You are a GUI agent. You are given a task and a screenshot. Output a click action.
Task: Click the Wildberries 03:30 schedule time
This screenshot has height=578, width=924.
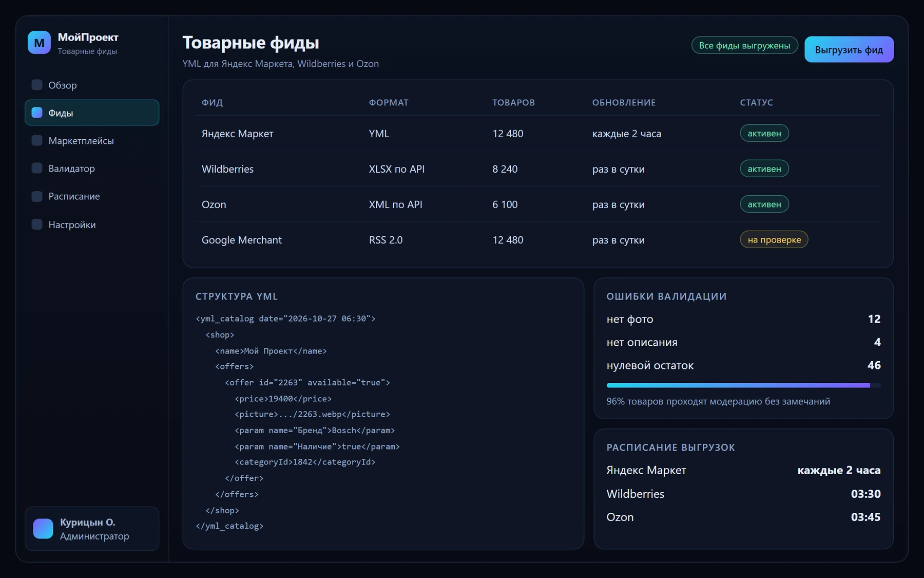click(x=865, y=494)
